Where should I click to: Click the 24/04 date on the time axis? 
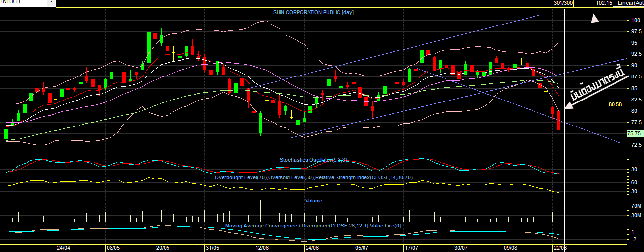point(63,248)
